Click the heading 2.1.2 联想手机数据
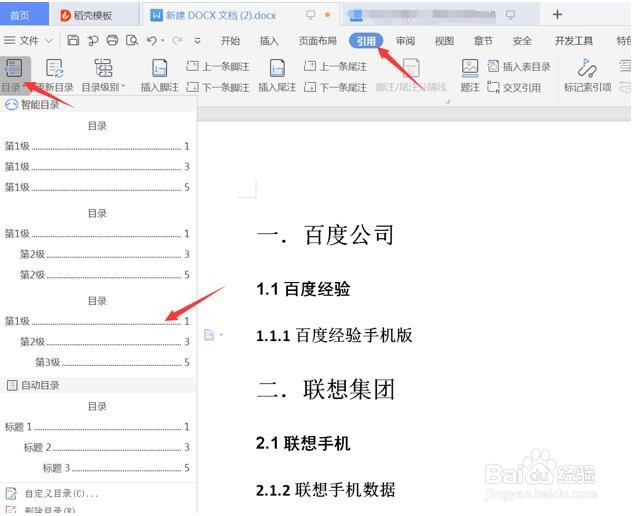Screen dimensions: 633x516 click(325, 490)
